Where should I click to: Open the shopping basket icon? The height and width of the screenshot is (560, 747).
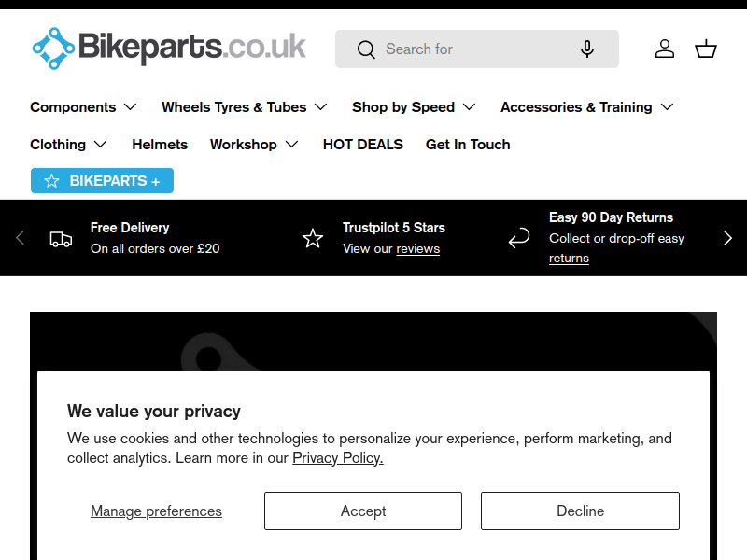coord(706,49)
